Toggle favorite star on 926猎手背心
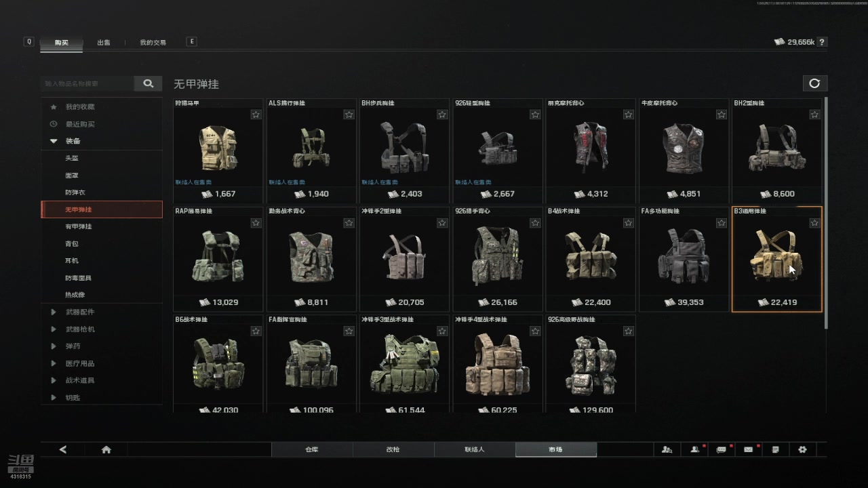The height and width of the screenshot is (488, 868). point(535,223)
